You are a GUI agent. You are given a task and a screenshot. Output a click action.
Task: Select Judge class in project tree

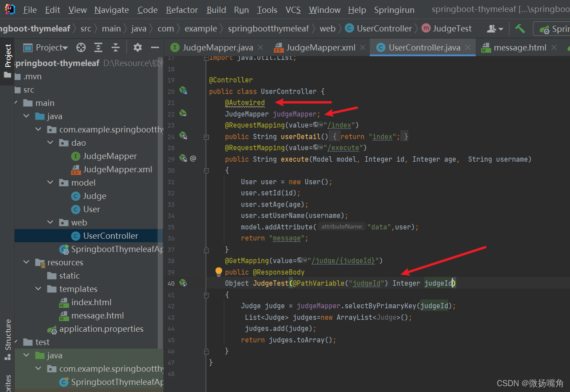point(89,196)
